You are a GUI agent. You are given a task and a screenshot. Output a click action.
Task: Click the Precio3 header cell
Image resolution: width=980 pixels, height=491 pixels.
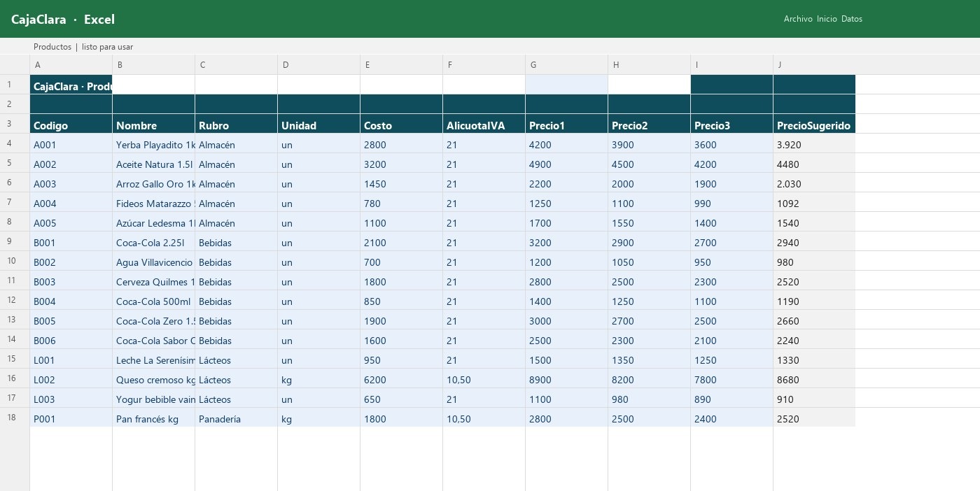(731, 124)
